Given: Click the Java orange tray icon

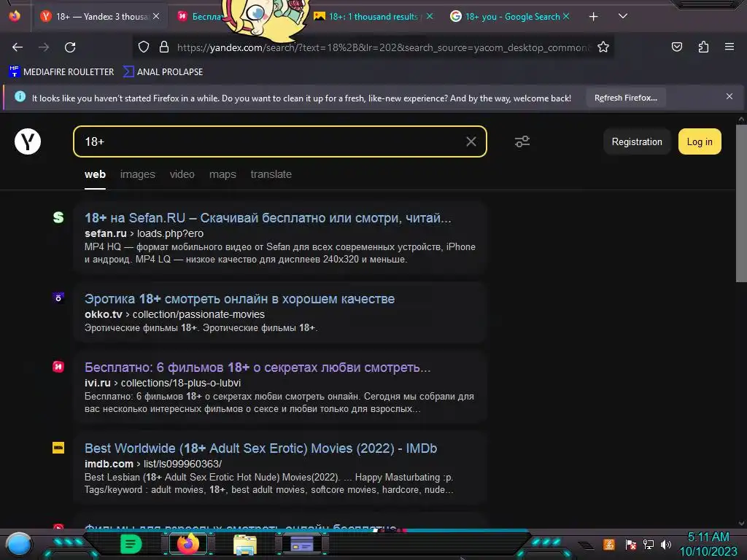Looking at the screenshot, I should coord(609,544).
